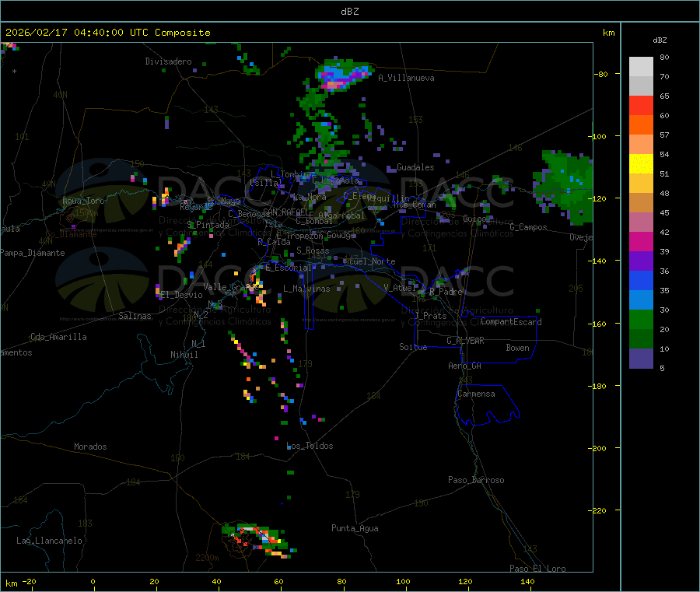
Task: Click the Nihuil location label
Action: point(184,355)
